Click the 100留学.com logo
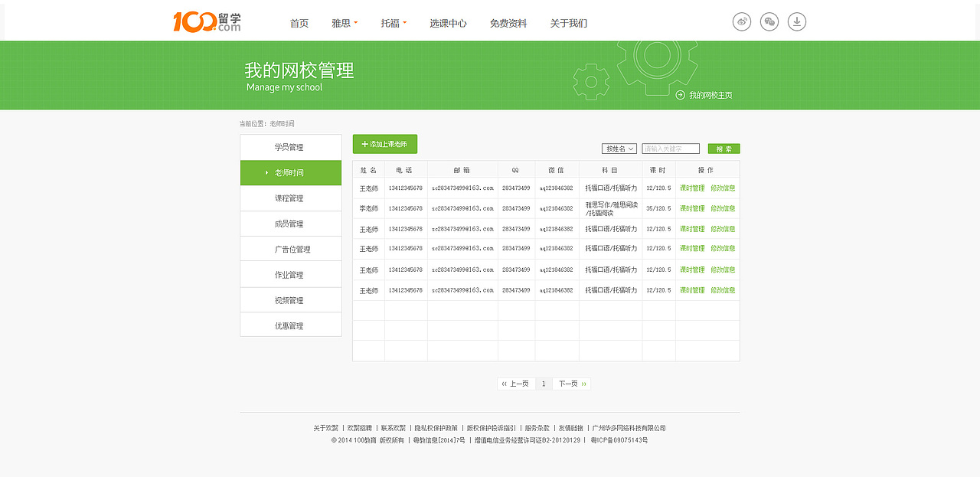980x477 pixels. click(207, 22)
